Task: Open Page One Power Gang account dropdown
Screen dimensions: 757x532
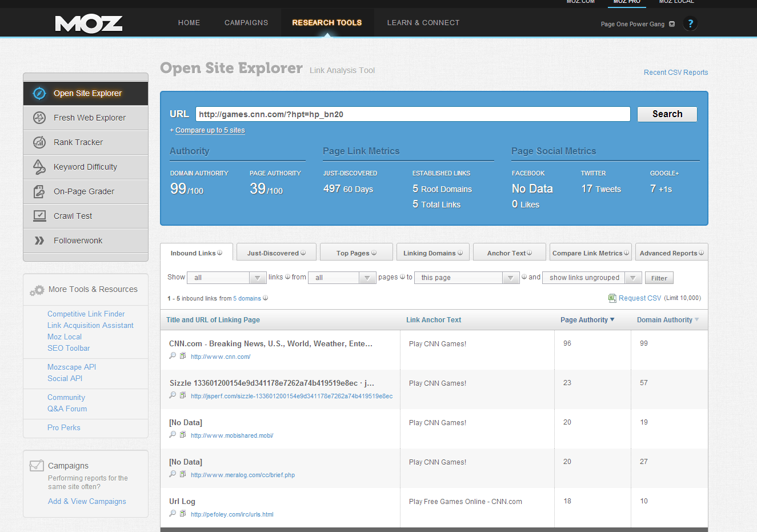Action: (638, 24)
